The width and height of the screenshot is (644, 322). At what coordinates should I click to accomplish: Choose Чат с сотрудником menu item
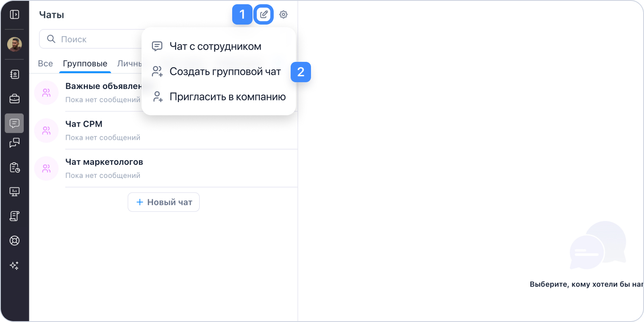215,46
